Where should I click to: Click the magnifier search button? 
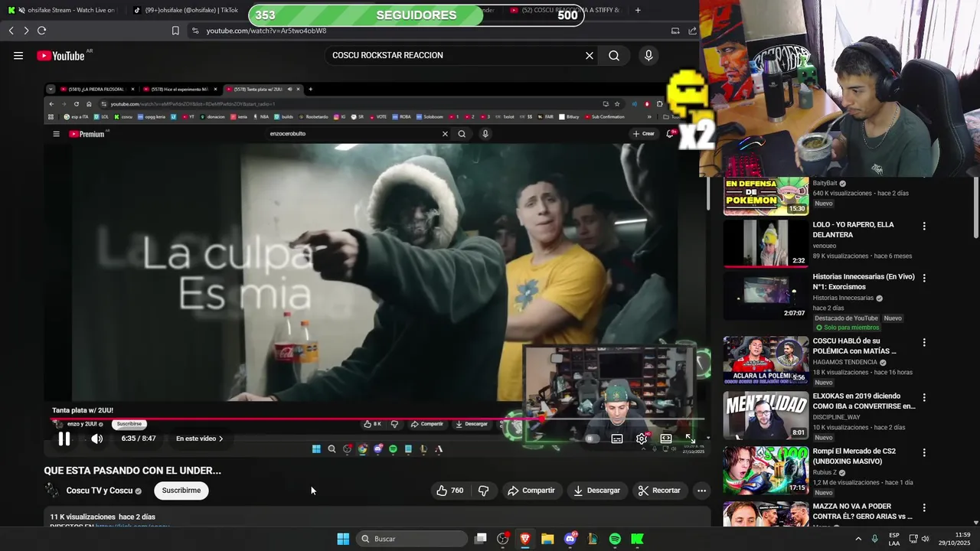pyautogui.click(x=614, y=55)
